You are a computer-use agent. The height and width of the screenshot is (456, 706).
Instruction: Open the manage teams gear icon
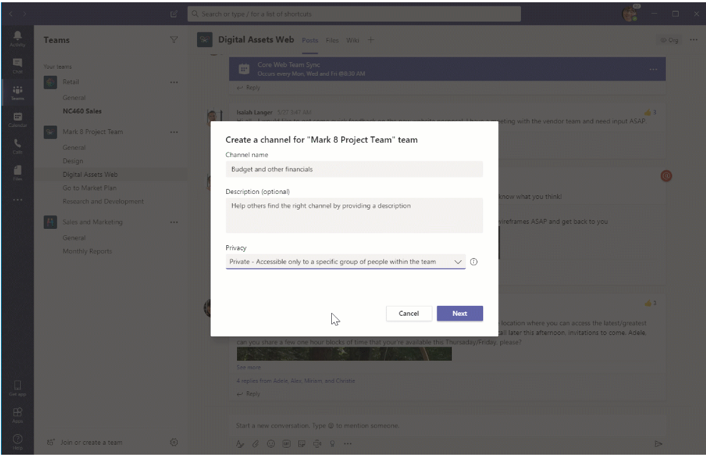(174, 442)
